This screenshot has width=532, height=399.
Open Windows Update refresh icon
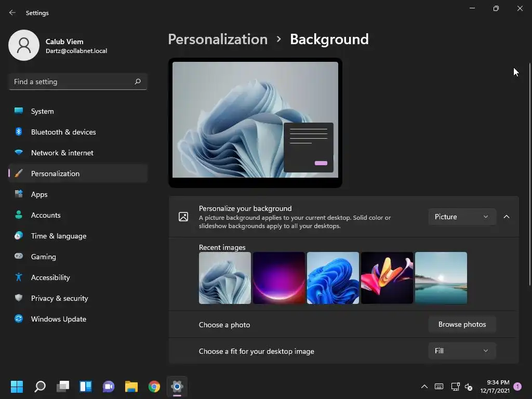(19, 318)
